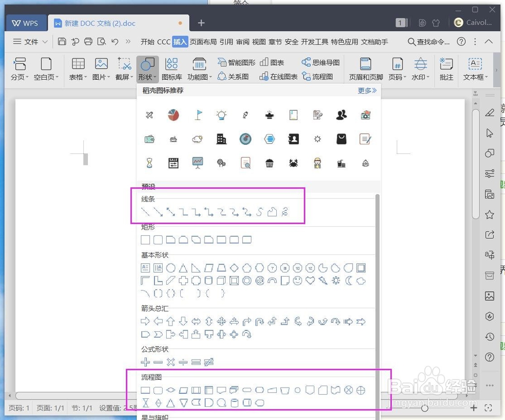Open the 分页 page break dropdown
The height and width of the screenshot is (420, 505).
pyautogui.click(x=20, y=69)
